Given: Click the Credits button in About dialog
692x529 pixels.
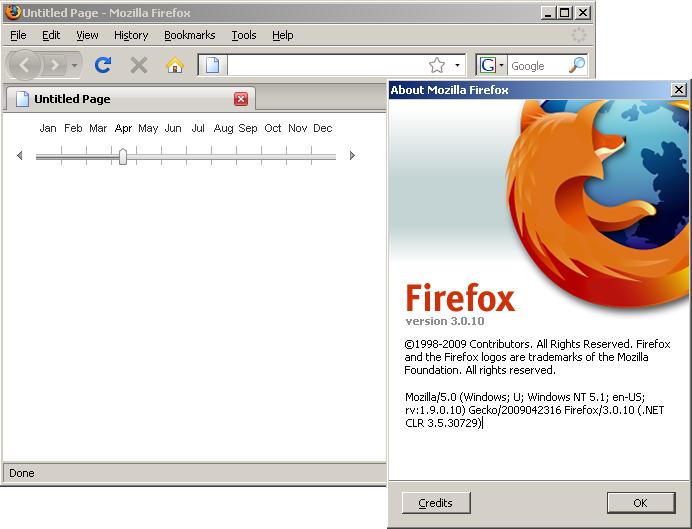Looking at the screenshot, I should (x=436, y=503).
